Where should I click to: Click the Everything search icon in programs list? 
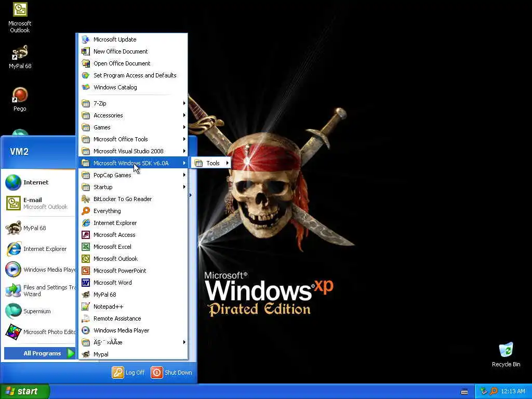click(86, 211)
